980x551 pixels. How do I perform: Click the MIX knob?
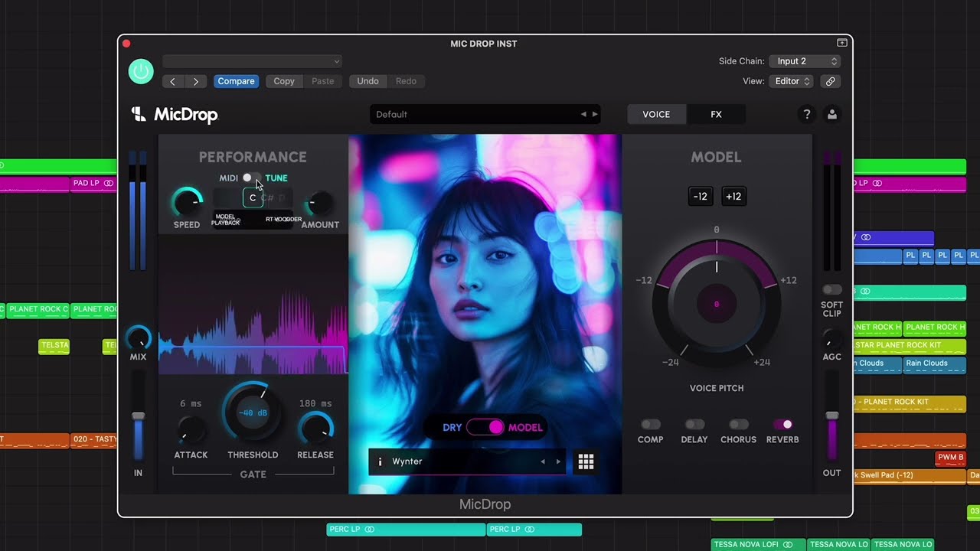(x=139, y=338)
